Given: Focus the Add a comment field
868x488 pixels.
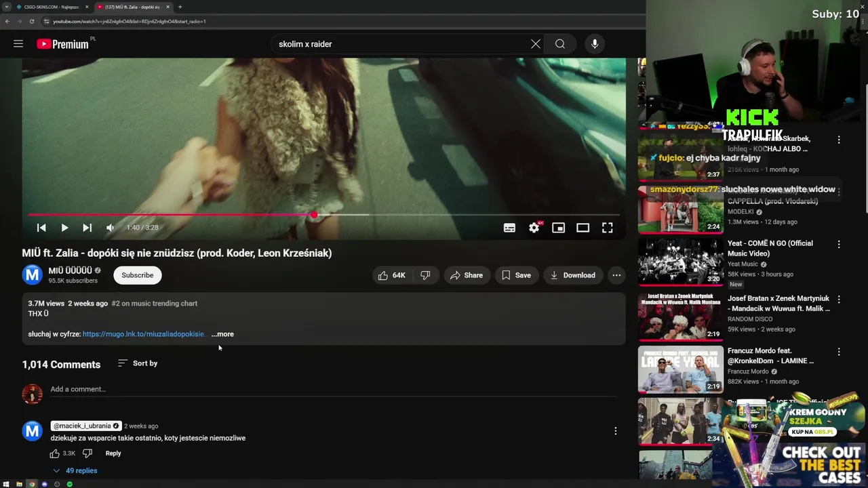Looking at the screenshot, I should (334, 389).
